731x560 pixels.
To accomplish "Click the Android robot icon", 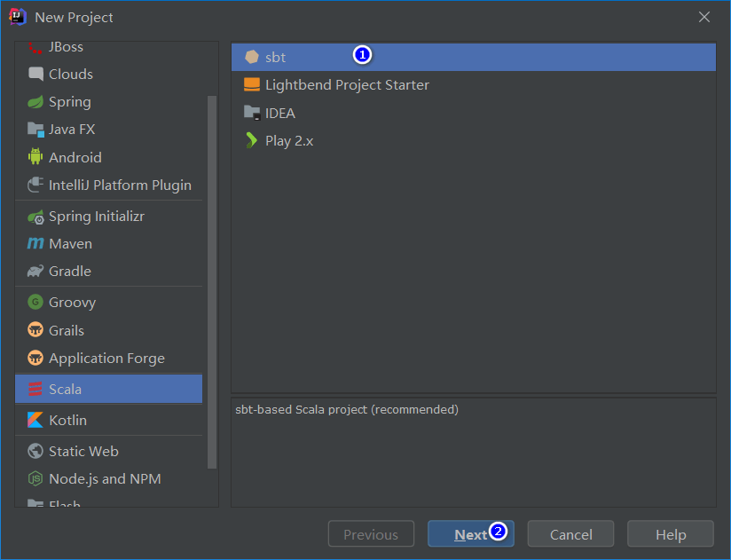I will click(x=34, y=157).
